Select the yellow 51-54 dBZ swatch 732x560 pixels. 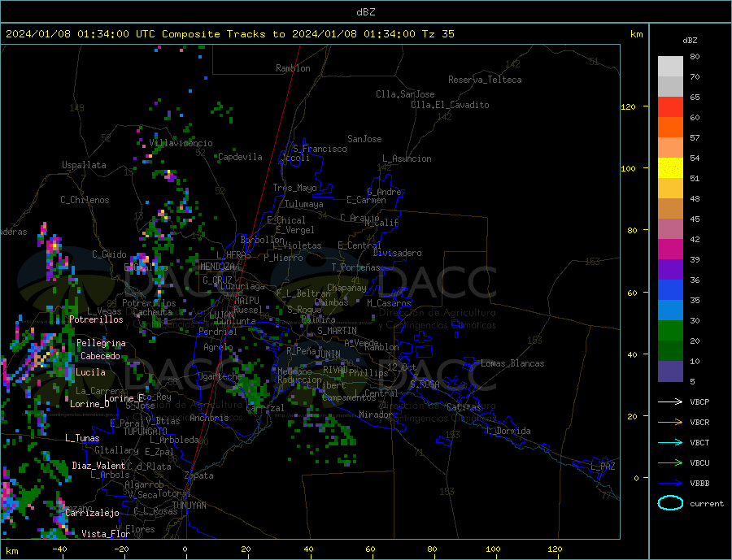click(670, 168)
